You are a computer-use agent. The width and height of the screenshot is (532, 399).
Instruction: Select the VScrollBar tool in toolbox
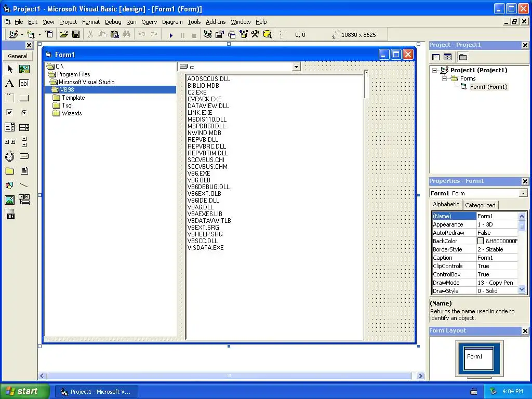(x=24, y=142)
